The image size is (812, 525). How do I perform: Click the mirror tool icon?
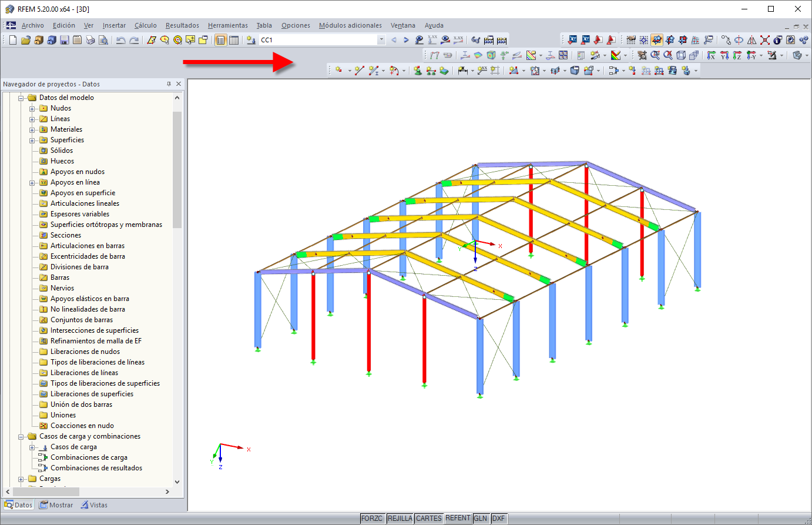(752, 40)
